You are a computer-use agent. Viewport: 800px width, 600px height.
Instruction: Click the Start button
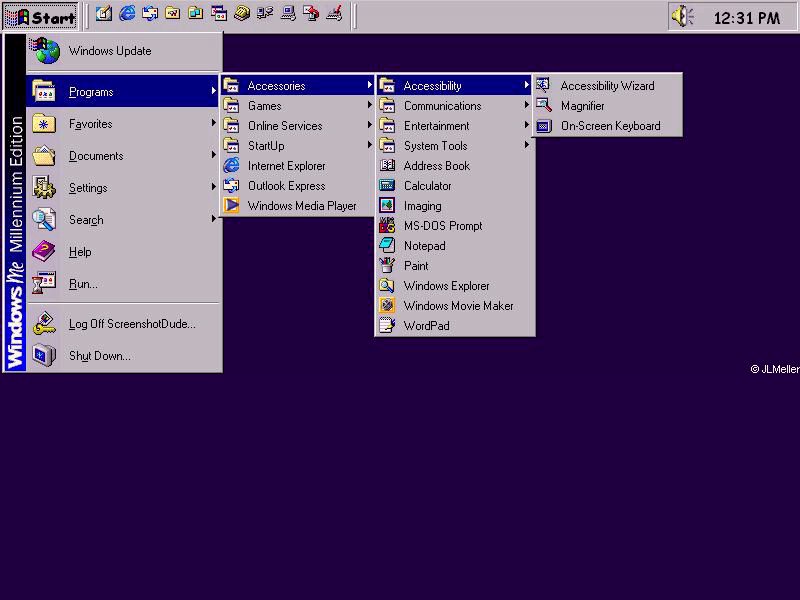point(41,17)
